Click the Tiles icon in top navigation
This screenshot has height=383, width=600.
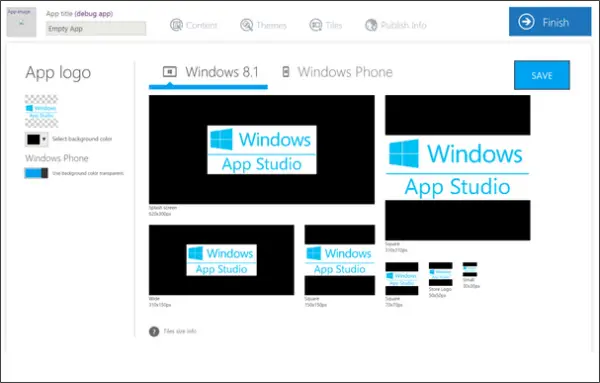(x=316, y=25)
